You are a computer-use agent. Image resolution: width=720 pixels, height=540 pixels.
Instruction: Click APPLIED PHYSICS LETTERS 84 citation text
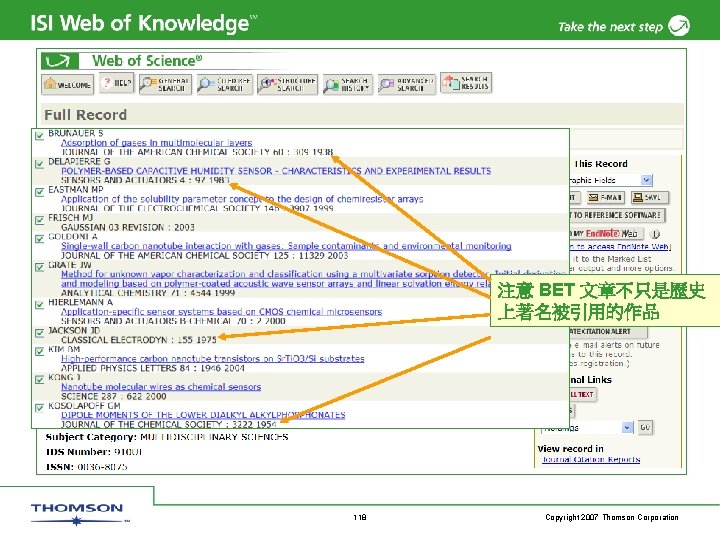tap(153, 368)
